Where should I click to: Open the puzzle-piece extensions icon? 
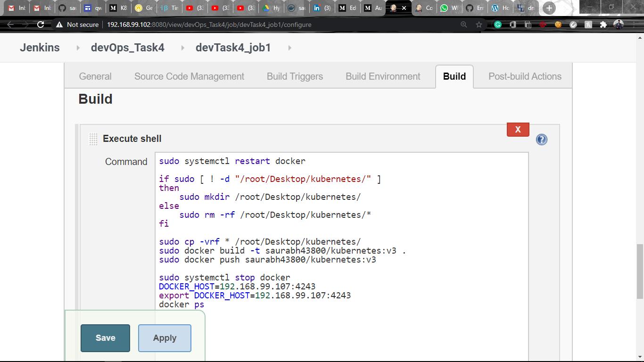(x=603, y=25)
